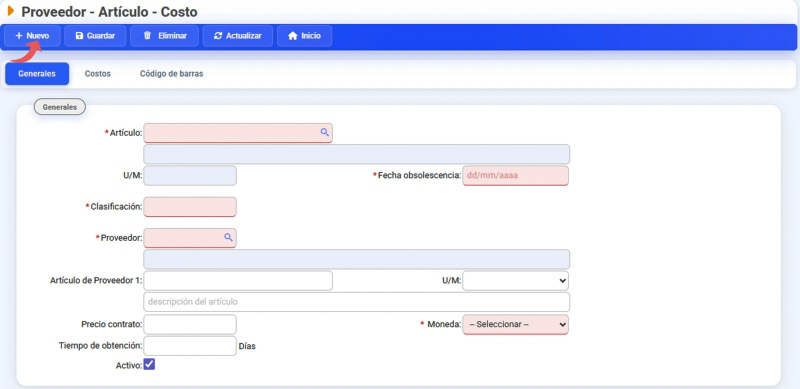This screenshot has width=800, height=389.
Task: Go to Inicio from the toolbar
Action: 305,36
